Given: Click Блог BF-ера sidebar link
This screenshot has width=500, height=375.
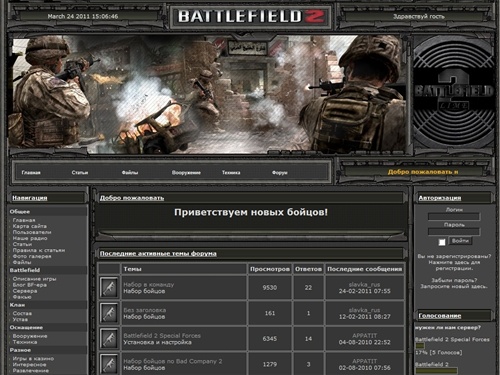Looking at the screenshot, I should click(x=30, y=285).
